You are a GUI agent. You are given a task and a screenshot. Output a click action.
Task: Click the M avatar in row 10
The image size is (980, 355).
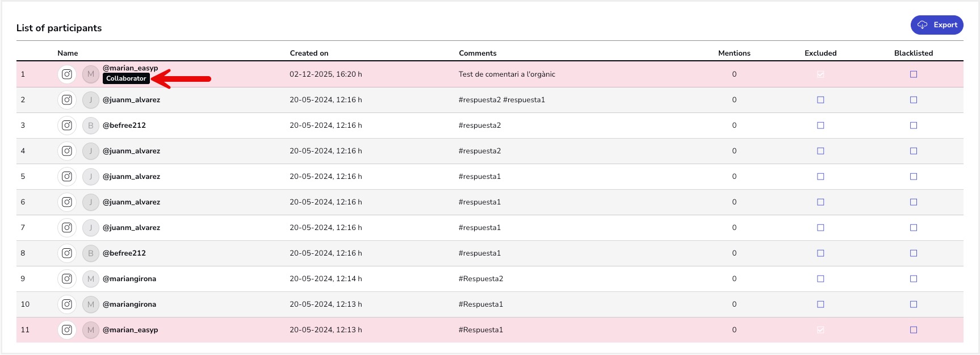pos(91,304)
